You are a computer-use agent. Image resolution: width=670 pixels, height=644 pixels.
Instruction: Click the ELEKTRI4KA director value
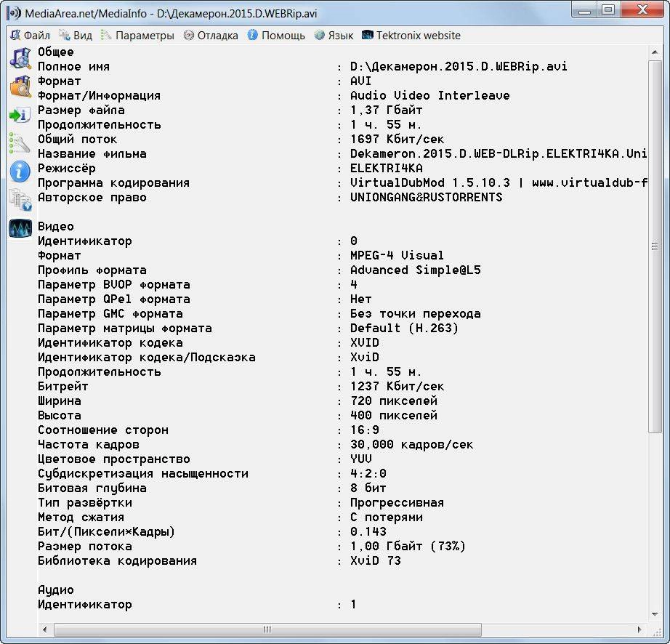(x=387, y=169)
